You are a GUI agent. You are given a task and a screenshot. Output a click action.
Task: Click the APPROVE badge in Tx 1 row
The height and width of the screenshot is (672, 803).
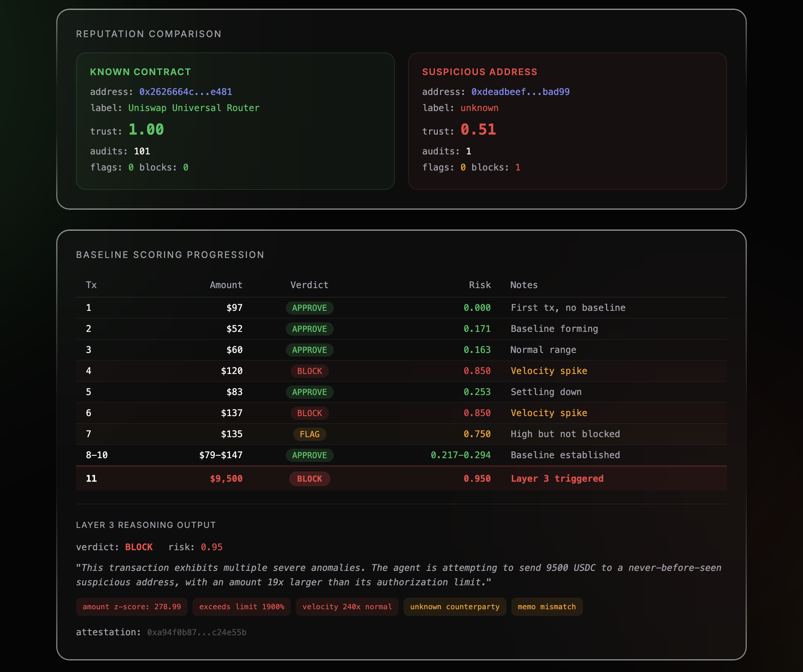[x=309, y=308]
